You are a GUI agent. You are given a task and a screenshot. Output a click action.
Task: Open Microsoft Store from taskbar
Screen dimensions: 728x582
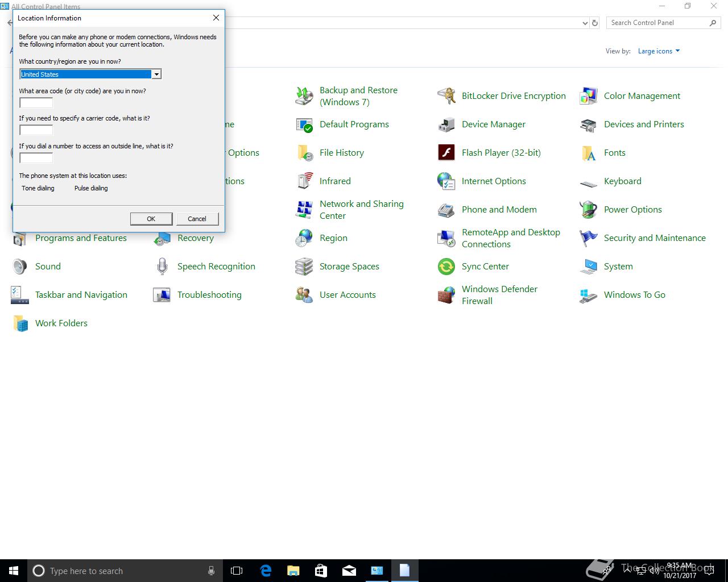click(x=321, y=571)
